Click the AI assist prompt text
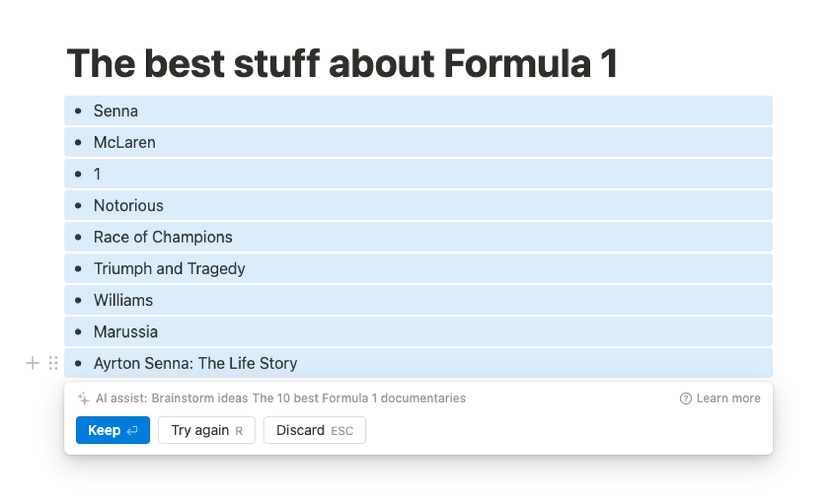The image size is (833, 504). coord(280,398)
